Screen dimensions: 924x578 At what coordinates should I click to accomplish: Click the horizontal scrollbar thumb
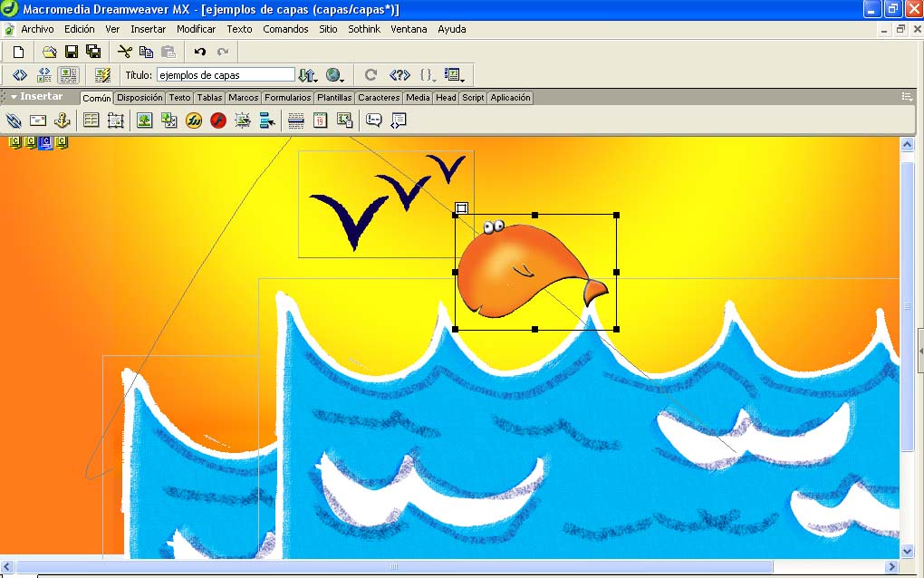394,567
